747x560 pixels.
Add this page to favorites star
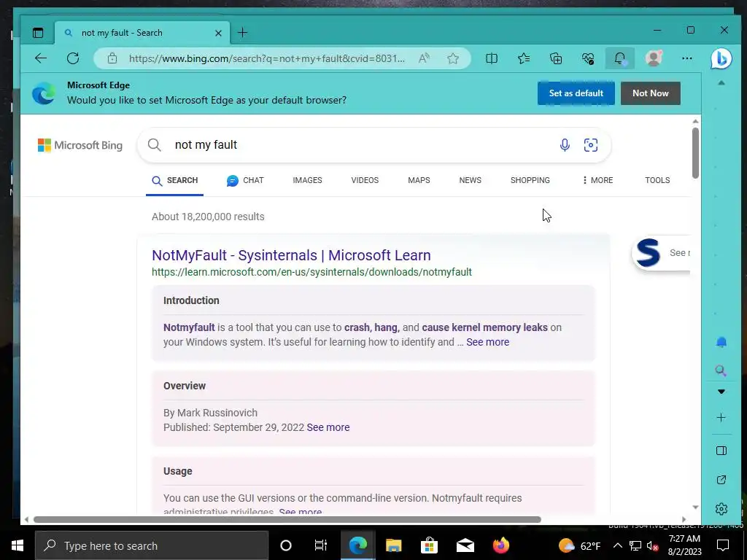453,58
